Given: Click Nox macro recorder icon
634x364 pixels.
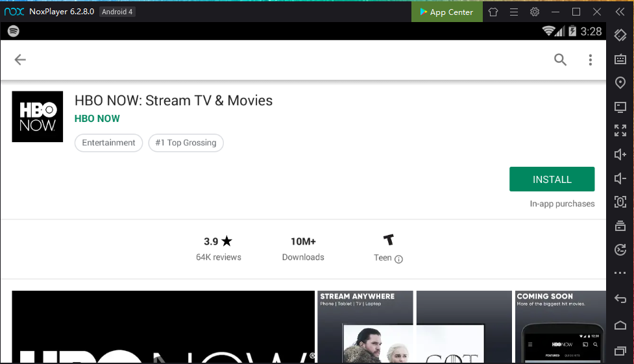Looking at the screenshot, I should click(x=620, y=250).
